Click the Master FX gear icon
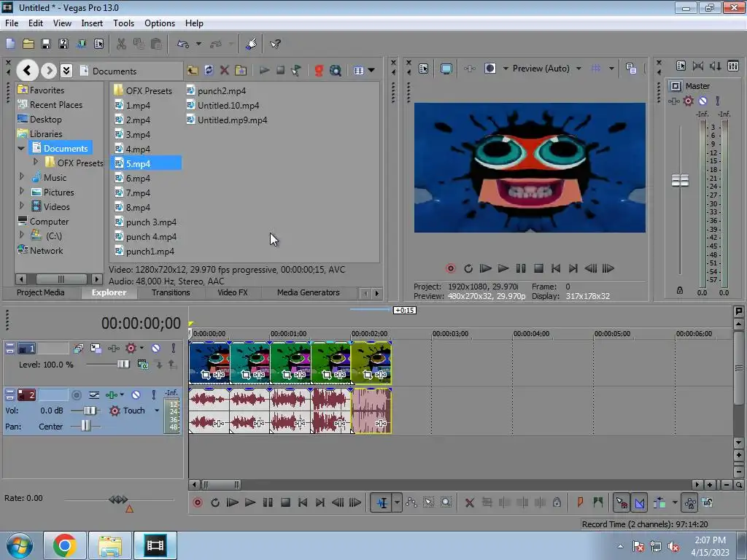This screenshot has height=560, width=747. coord(689,101)
